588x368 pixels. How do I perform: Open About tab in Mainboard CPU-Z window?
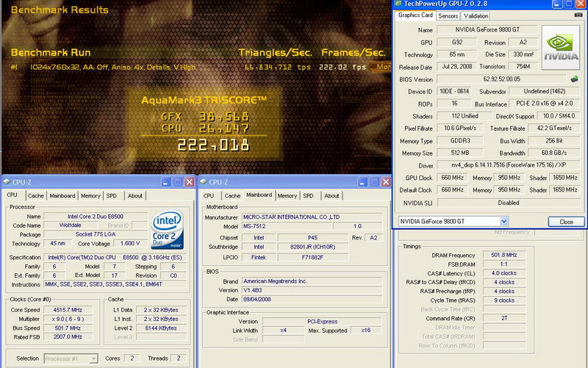pos(331,195)
